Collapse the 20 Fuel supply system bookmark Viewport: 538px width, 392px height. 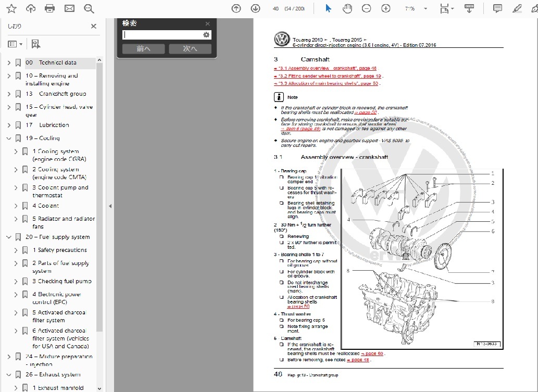(9, 237)
